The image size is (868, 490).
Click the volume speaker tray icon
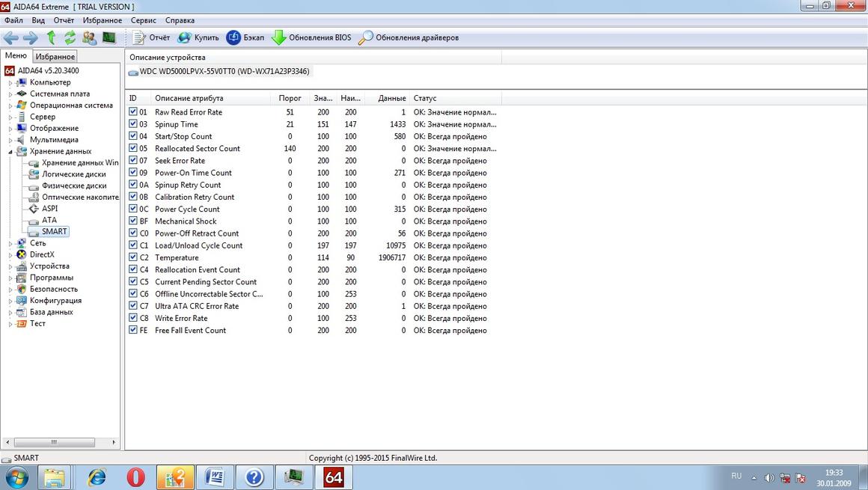[769, 478]
